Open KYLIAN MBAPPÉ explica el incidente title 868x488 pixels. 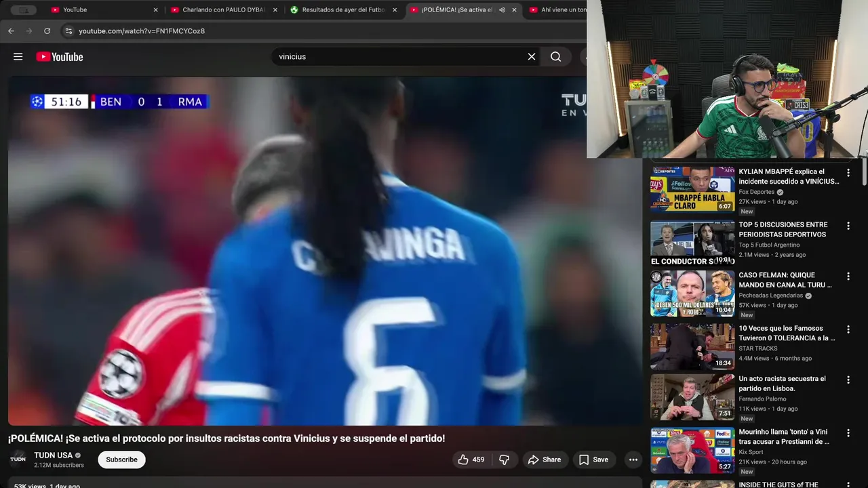coord(789,177)
